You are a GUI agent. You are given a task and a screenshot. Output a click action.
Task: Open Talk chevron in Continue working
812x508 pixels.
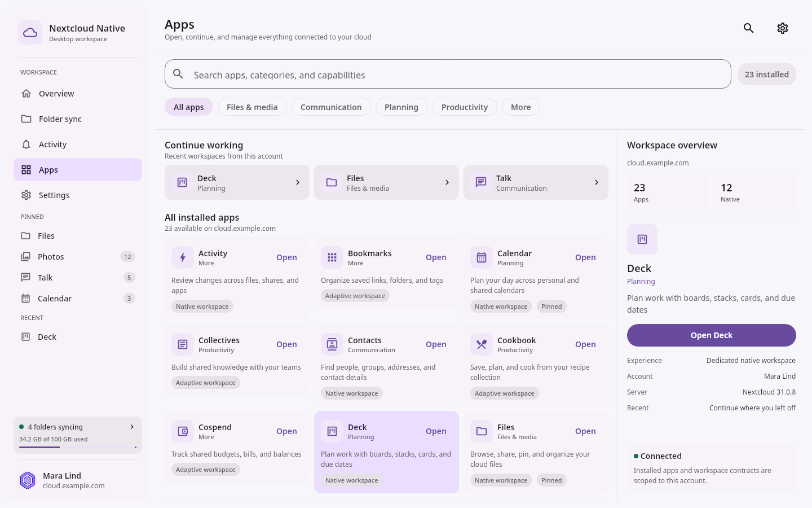click(x=597, y=182)
